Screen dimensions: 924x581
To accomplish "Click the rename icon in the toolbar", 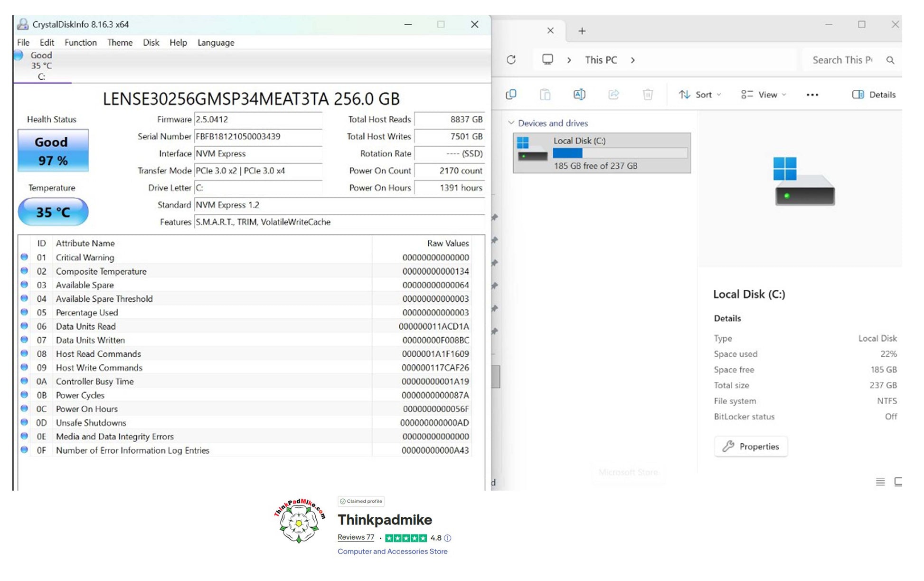I will 579,95.
